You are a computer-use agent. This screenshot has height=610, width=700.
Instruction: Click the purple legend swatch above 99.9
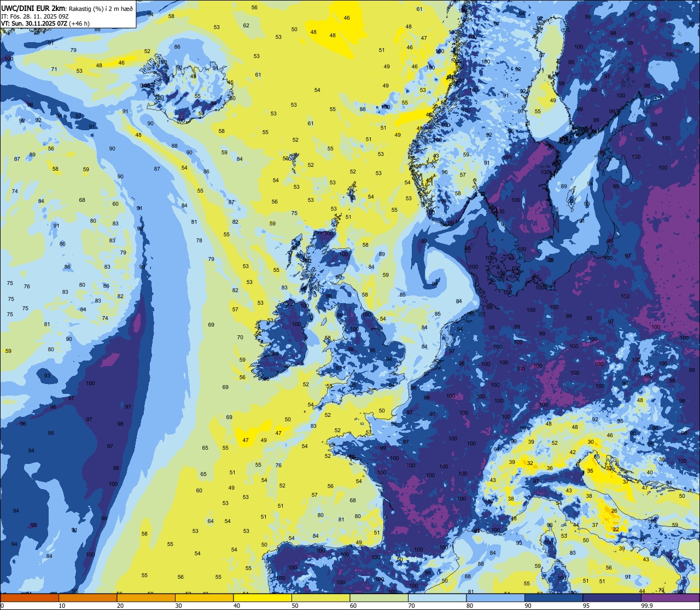670,597
